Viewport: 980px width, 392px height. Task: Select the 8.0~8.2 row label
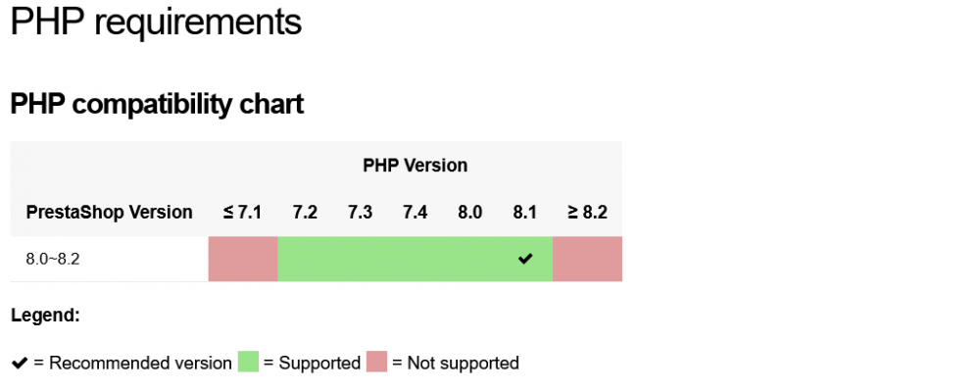point(54,260)
